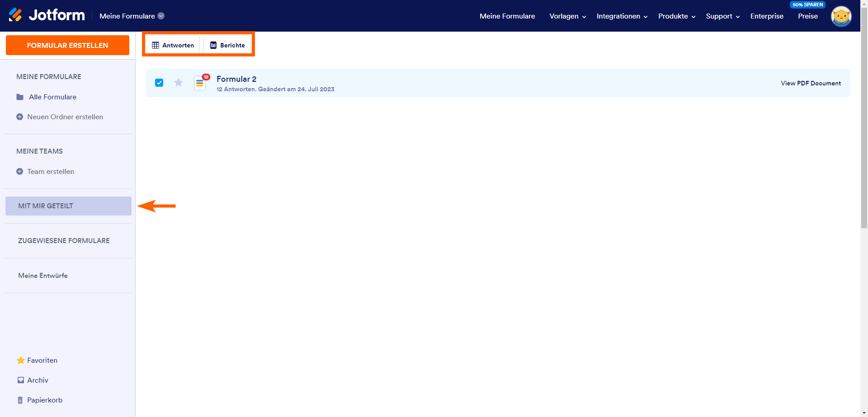868x417 pixels.
Task: Click the 50% SPAREN badge
Action: (808, 5)
